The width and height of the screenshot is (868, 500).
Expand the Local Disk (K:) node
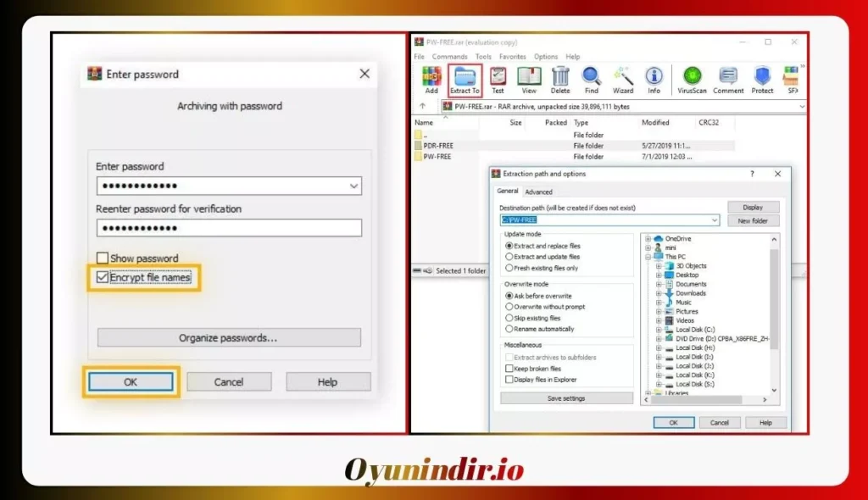(659, 375)
